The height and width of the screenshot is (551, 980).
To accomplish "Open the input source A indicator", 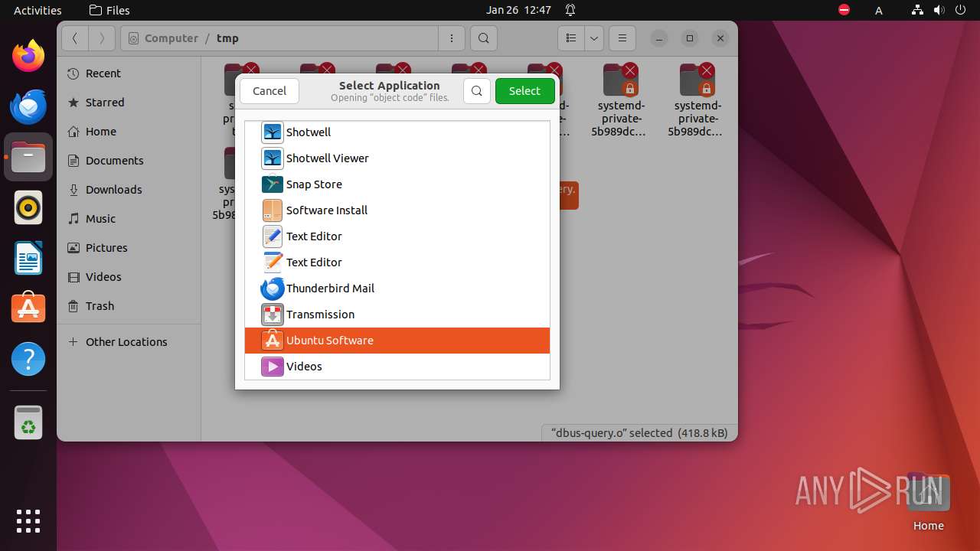I will (x=879, y=10).
